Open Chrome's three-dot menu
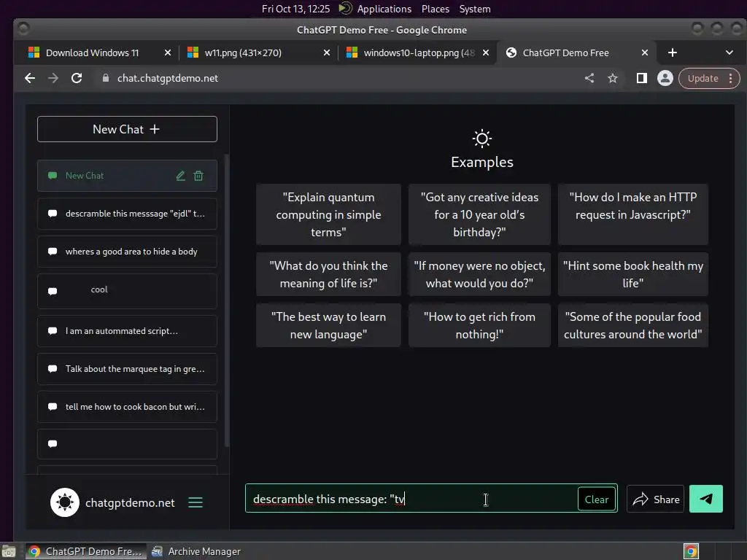Image resolution: width=747 pixels, height=560 pixels. coord(730,78)
